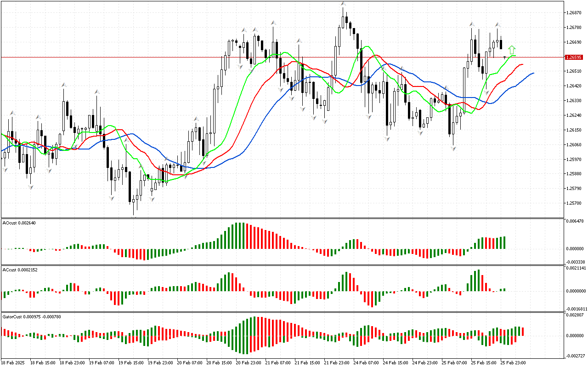The width and height of the screenshot is (588, 368).
Task: Click the 0.0021141 ACcust scale value
Action: click(x=575, y=268)
